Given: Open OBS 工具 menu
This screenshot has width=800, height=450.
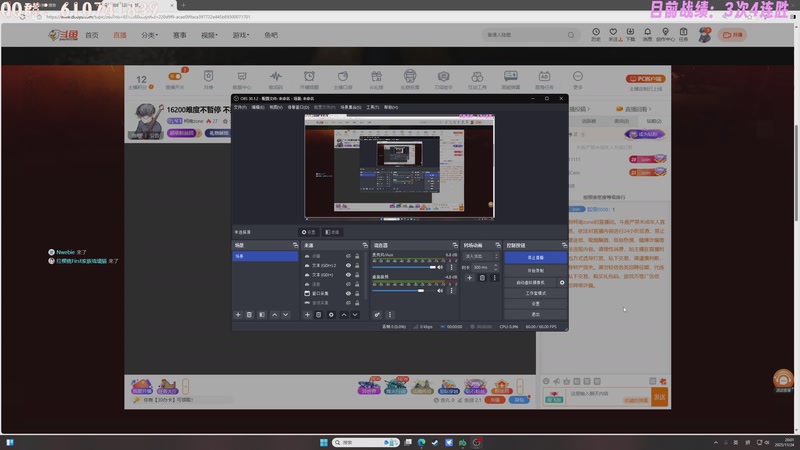Looking at the screenshot, I should tap(372, 107).
